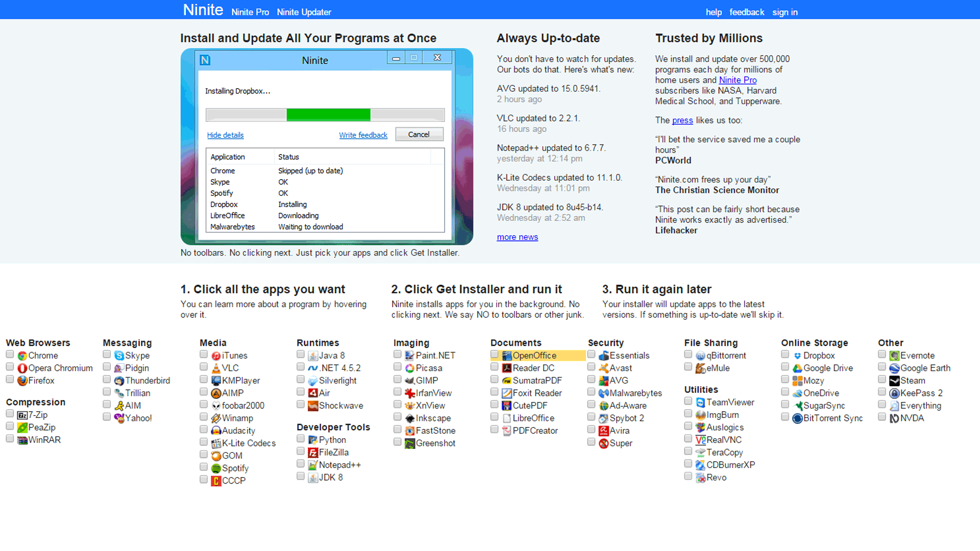Screen dimensions: 980x551
Task: Open Ninite Updater in the header
Action: (x=304, y=12)
